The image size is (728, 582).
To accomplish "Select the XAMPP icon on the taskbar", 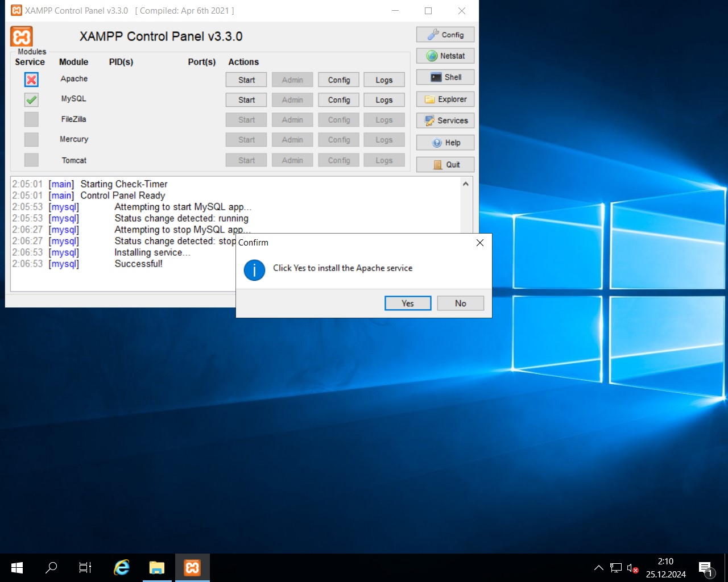I will (192, 567).
